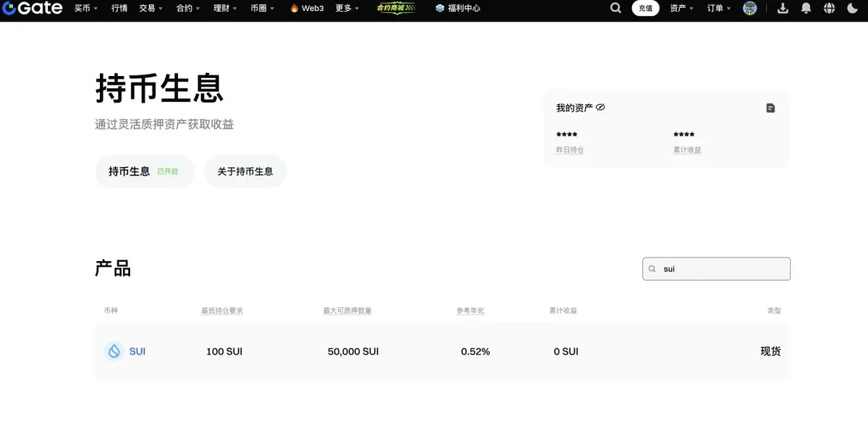
Task: Click the 0.52% rate value
Action: [x=475, y=351]
